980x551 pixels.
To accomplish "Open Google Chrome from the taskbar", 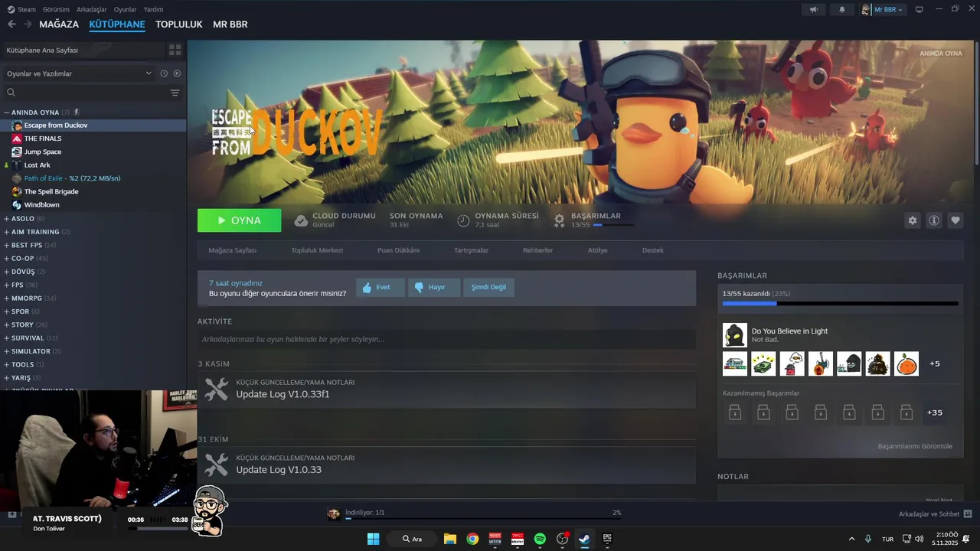I will (x=472, y=539).
